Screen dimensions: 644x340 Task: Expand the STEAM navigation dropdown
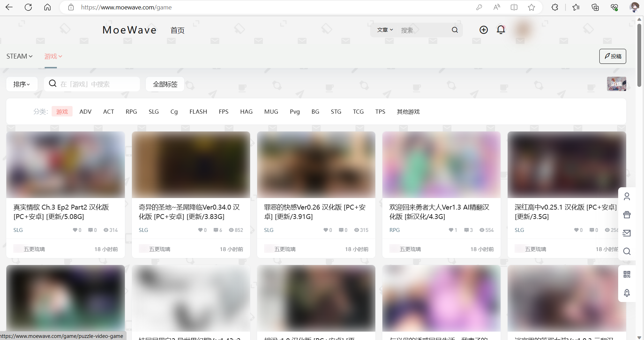tap(20, 56)
